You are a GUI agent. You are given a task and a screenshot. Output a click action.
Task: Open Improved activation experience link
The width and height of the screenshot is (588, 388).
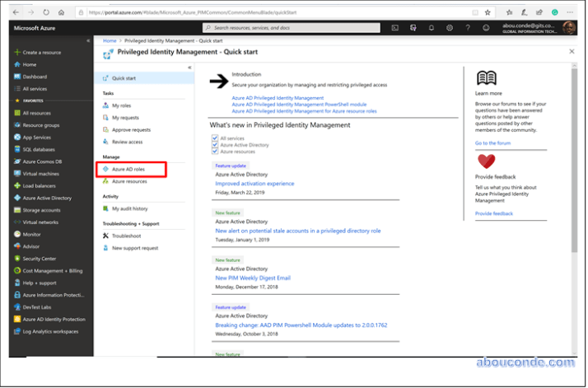[254, 184]
